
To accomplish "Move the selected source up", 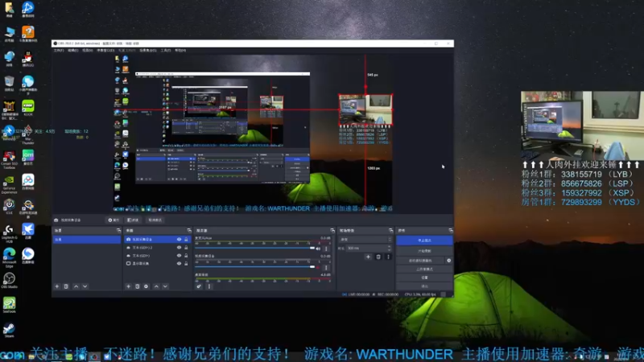I will pyautogui.click(x=156, y=286).
